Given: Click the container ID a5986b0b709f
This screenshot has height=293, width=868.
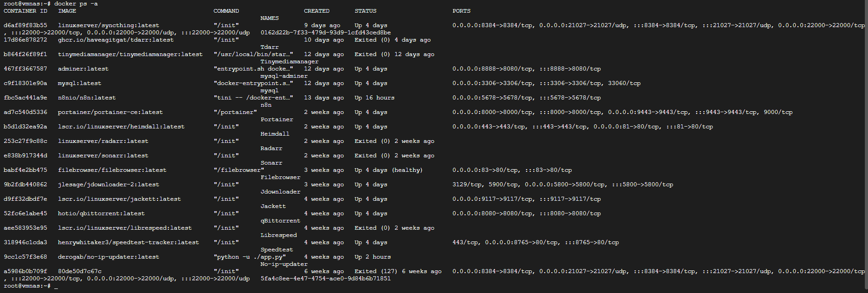Looking at the screenshot, I should pos(25,271).
